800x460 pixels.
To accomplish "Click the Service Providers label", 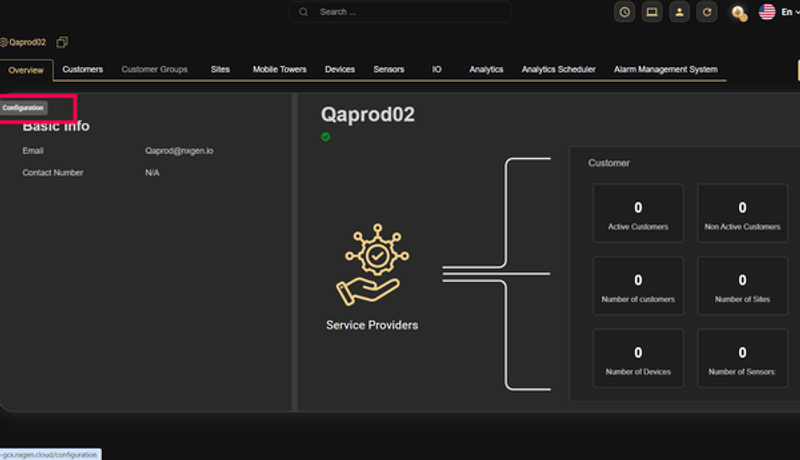I will click(x=372, y=325).
